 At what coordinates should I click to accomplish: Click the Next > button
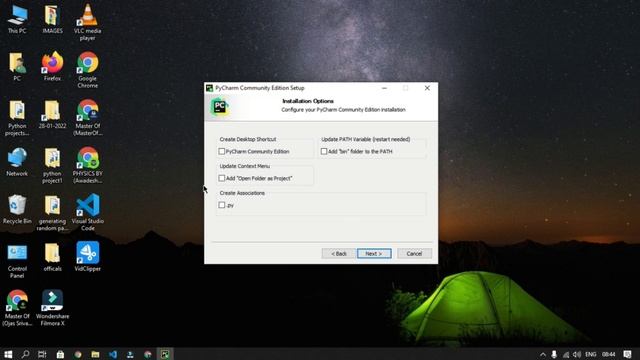tap(374, 253)
